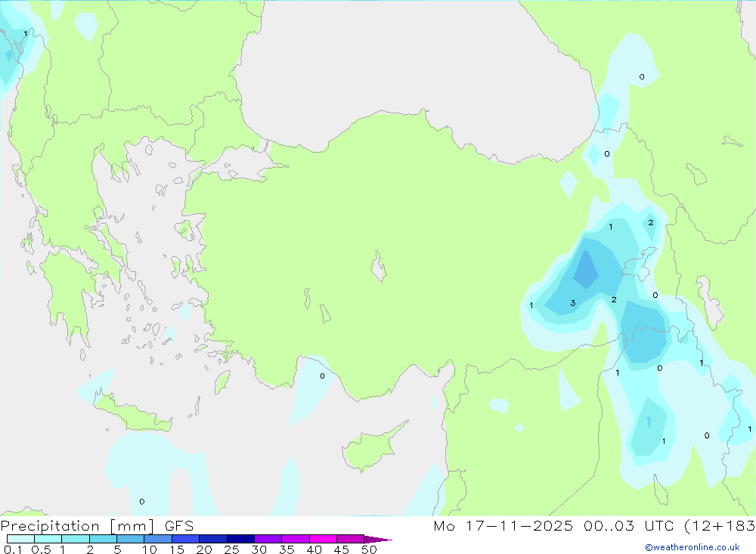
Task: Click the '50' legend scale label
Action: (369, 549)
